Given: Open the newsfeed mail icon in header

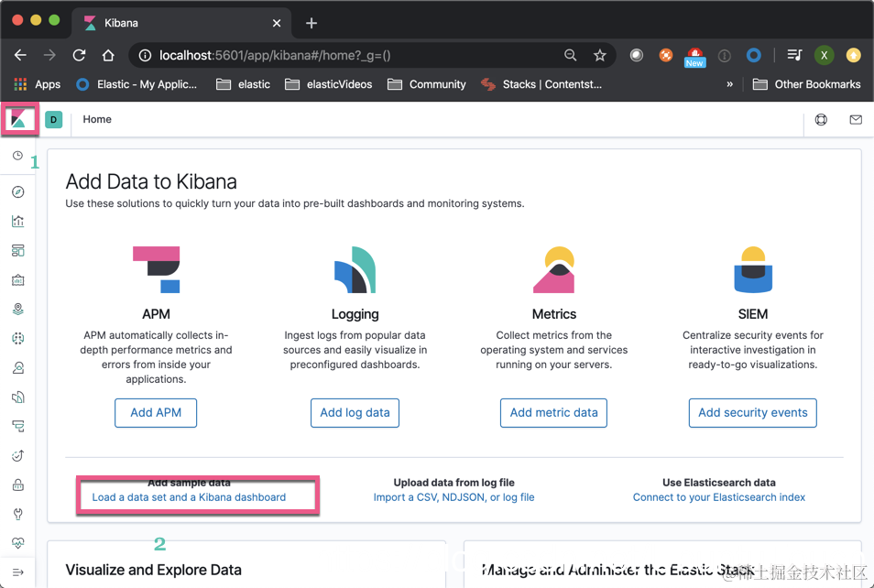Looking at the screenshot, I should [x=856, y=119].
